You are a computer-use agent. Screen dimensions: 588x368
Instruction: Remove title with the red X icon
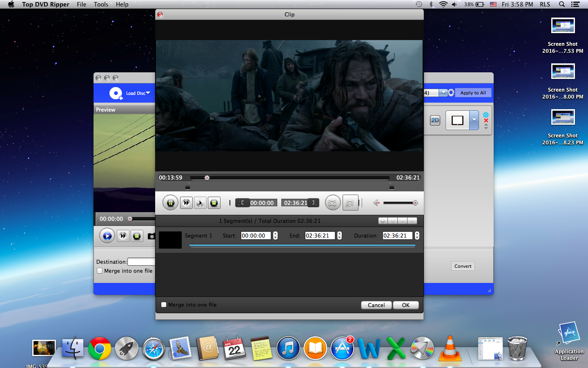[486, 121]
